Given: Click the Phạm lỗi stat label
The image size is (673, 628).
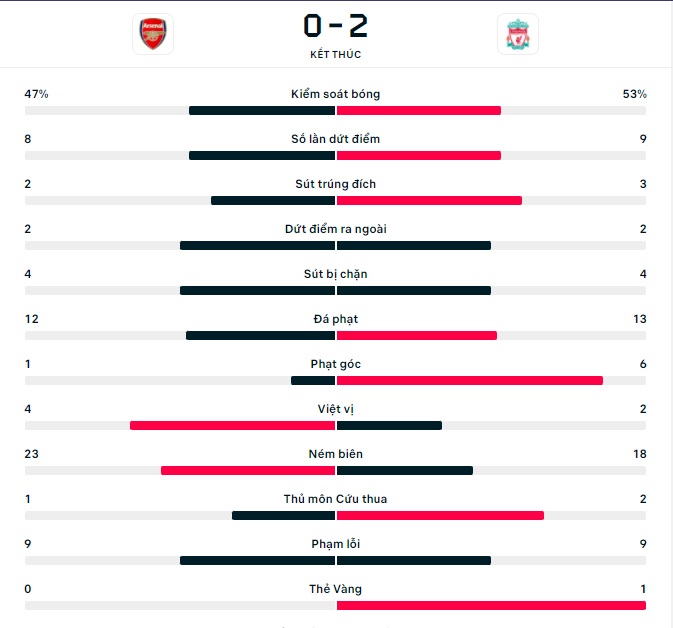Looking at the screenshot, I should (336, 544).
